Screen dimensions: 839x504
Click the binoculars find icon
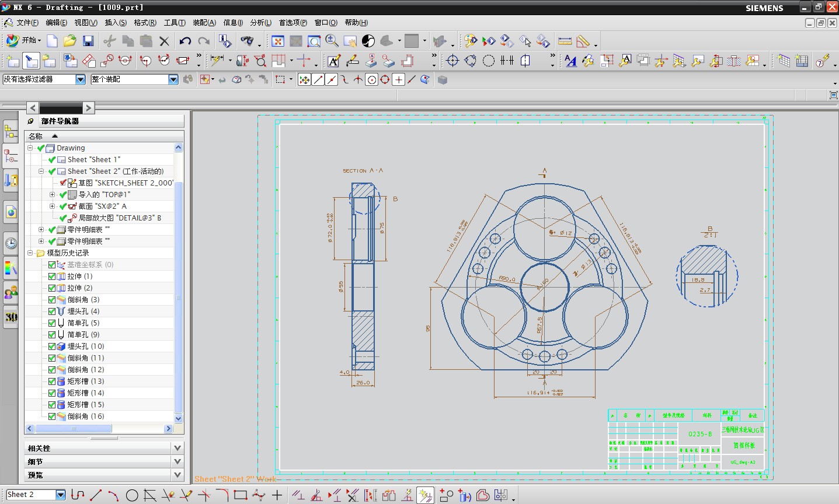tap(248, 41)
